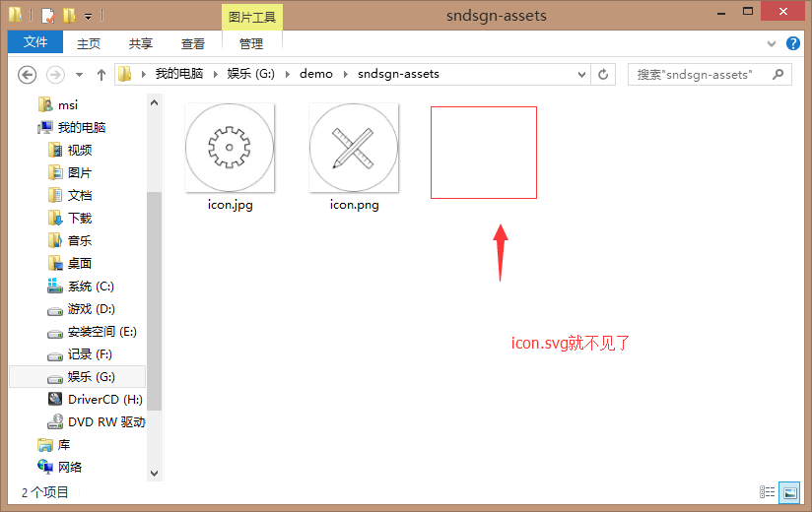This screenshot has width=812, height=512.
Task: Switch to large icons view in status bar
Action: pos(790,492)
